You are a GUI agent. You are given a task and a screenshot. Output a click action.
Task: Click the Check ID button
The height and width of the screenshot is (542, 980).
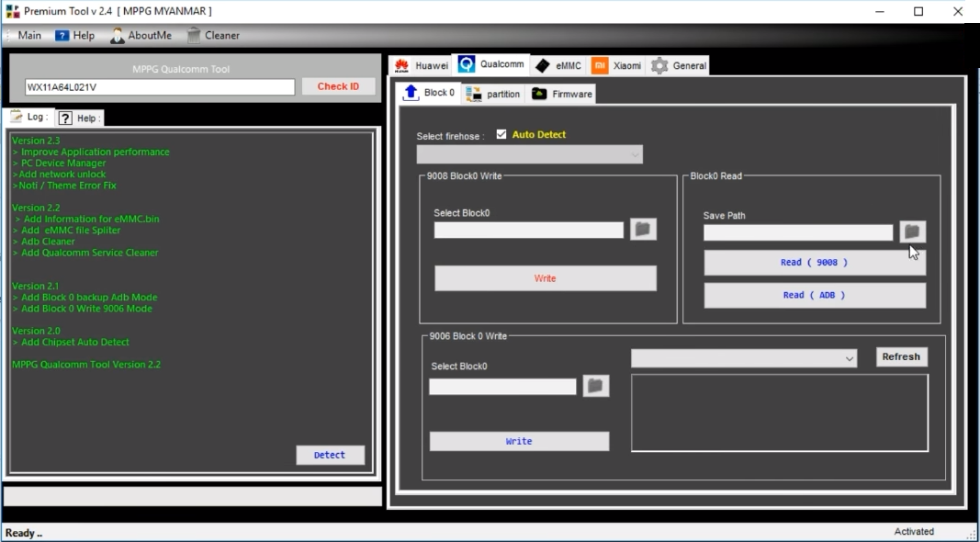338,86
